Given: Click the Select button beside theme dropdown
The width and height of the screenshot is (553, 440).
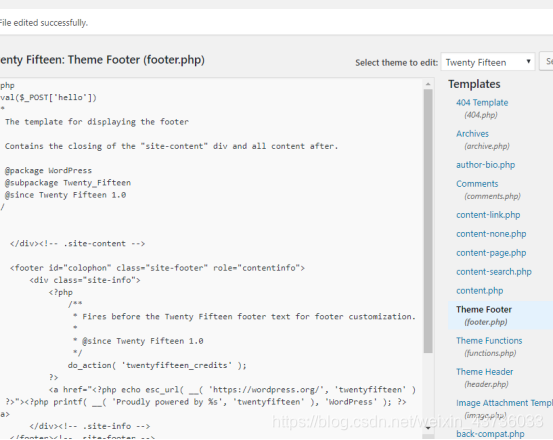Looking at the screenshot, I should point(546,62).
